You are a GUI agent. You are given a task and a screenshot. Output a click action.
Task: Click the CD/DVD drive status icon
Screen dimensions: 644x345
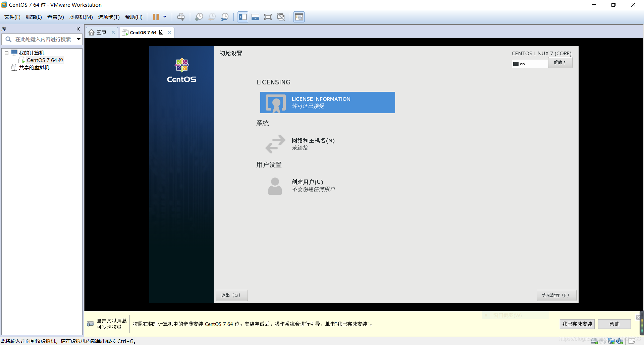pos(603,341)
